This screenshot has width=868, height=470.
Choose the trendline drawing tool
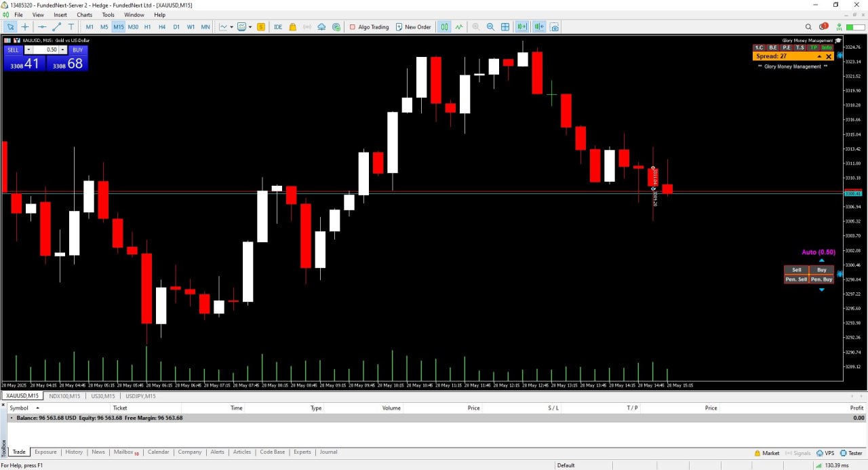(56, 27)
